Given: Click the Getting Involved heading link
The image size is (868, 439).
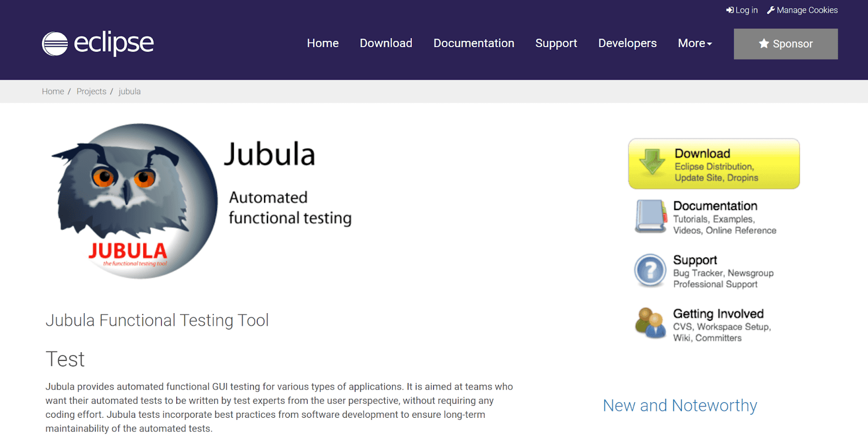Looking at the screenshot, I should [x=718, y=314].
